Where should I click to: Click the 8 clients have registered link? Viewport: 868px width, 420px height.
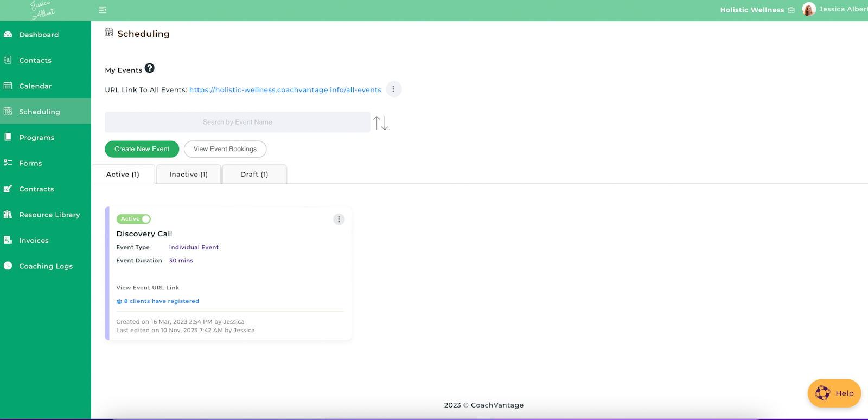click(161, 301)
